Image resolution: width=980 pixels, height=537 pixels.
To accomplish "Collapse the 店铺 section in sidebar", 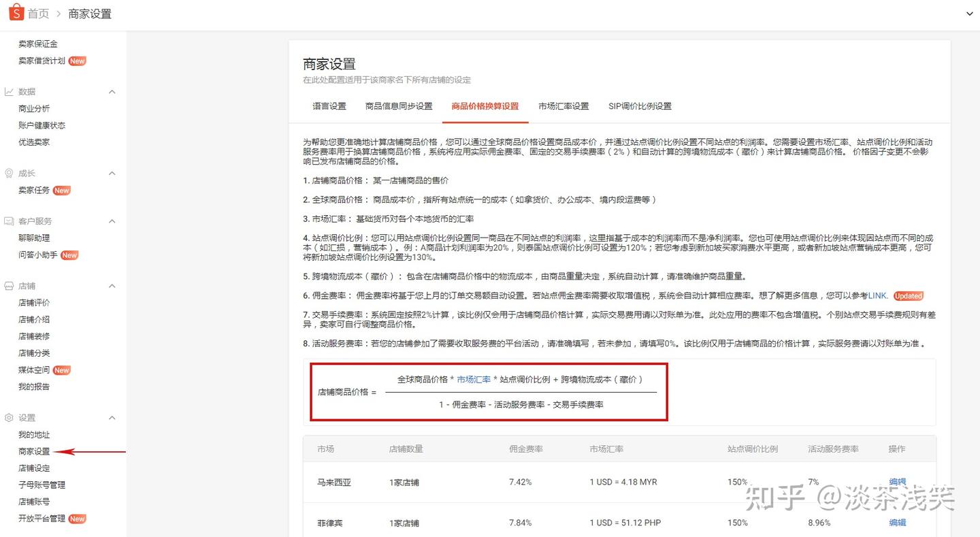I will [x=112, y=285].
